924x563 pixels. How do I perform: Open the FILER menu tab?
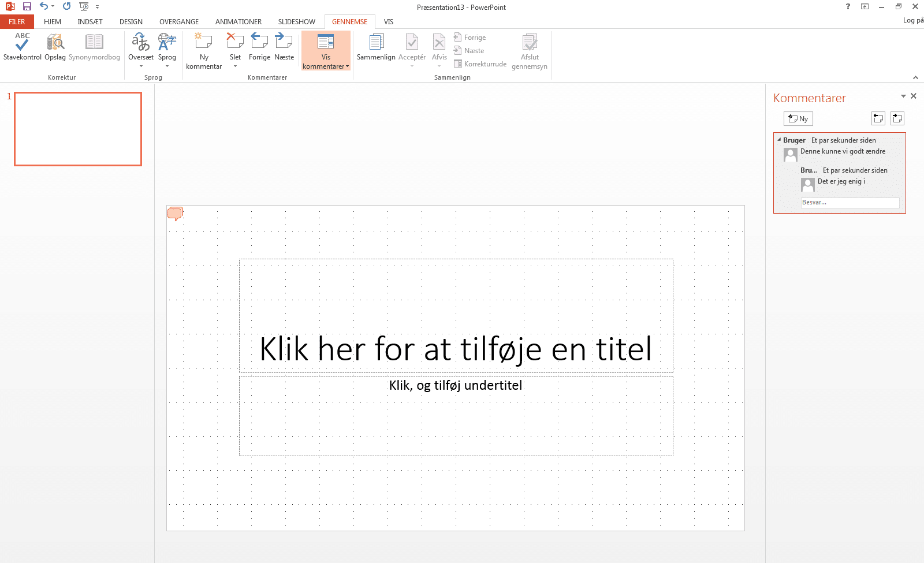coord(17,22)
